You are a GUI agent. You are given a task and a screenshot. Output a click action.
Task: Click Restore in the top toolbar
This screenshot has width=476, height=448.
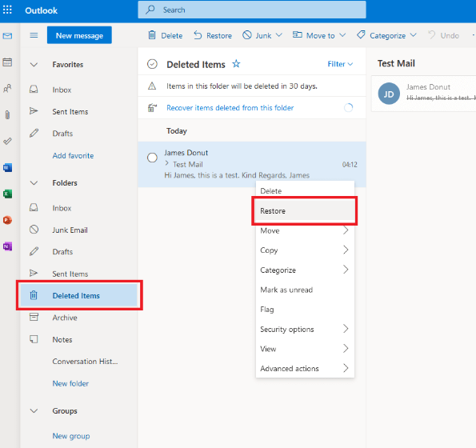point(213,35)
